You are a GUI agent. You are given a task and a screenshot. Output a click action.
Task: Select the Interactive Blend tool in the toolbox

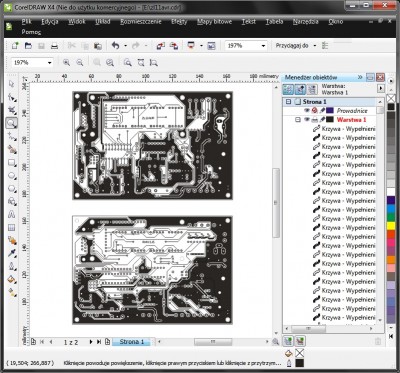(x=12, y=240)
